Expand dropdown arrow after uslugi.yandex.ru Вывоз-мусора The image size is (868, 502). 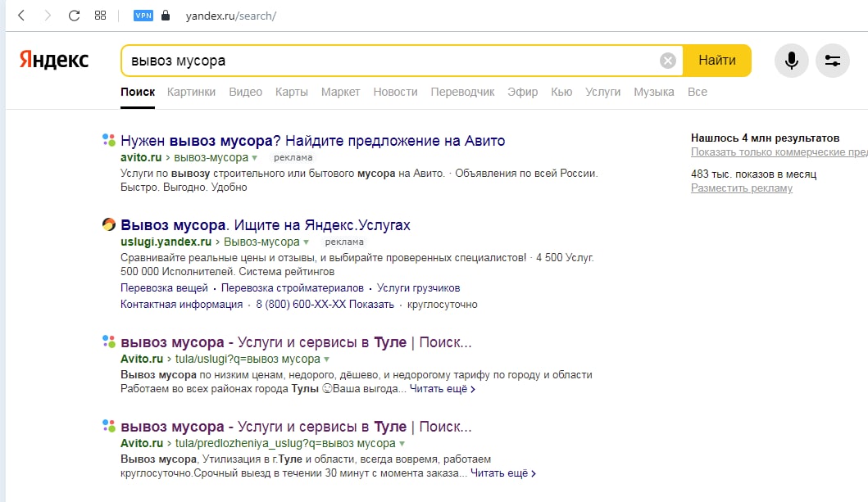click(306, 242)
